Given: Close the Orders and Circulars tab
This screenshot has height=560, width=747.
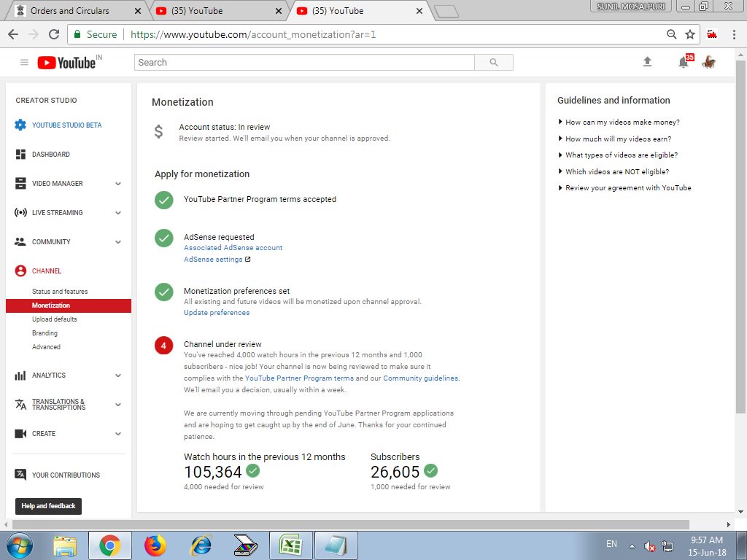Looking at the screenshot, I should (x=138, y=11).
